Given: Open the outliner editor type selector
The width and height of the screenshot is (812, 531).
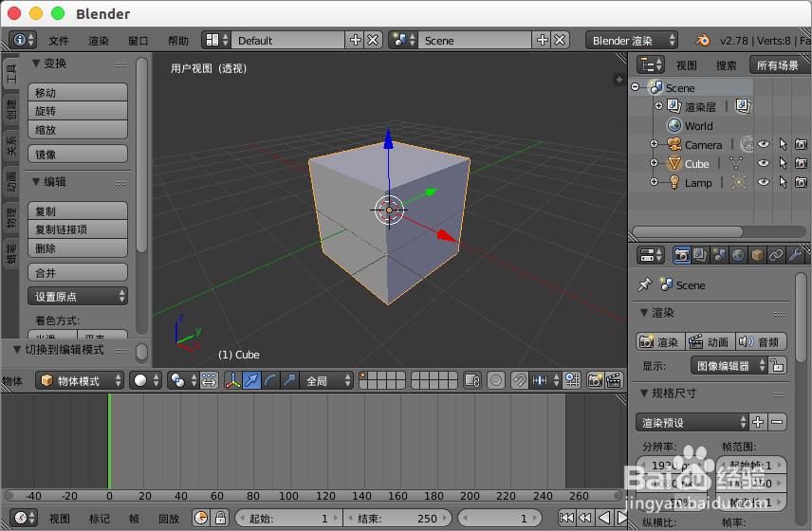Looking at the screenshot, I should tap(651, 65).
